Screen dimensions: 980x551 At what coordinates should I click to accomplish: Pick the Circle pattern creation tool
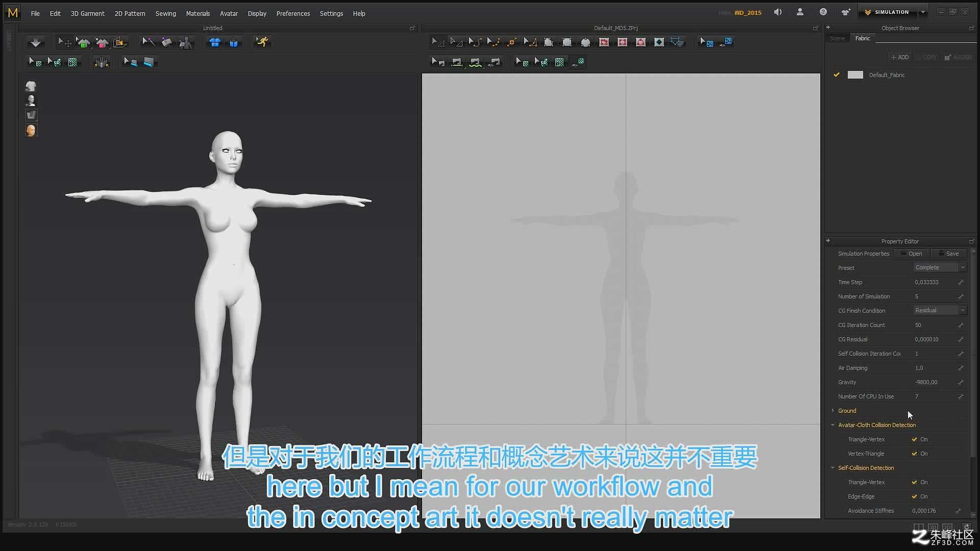coord(585,42)
